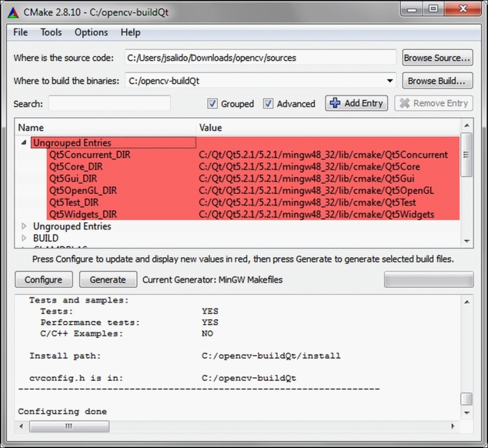Click the output log vertical scrollbar thumb
488x448 pixels.
pos(466,399)
